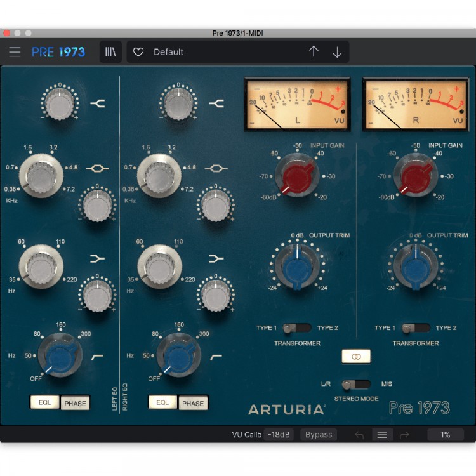Click the Right EQ mid peak icon
The image size is (476, 476).
216,168
